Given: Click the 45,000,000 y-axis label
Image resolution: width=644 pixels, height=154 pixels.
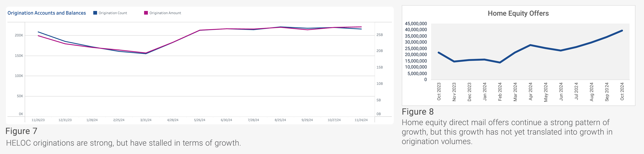Looking at the screenshot, I should [416, 24].
